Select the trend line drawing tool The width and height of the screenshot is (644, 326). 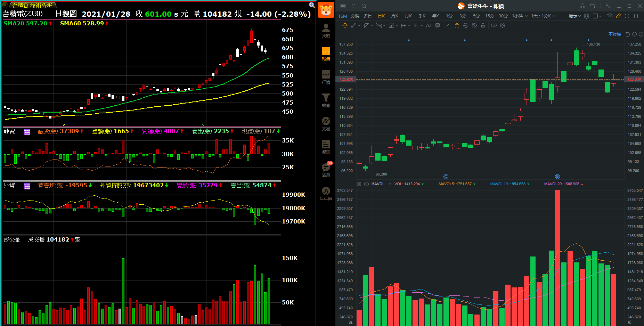point(353,25)
